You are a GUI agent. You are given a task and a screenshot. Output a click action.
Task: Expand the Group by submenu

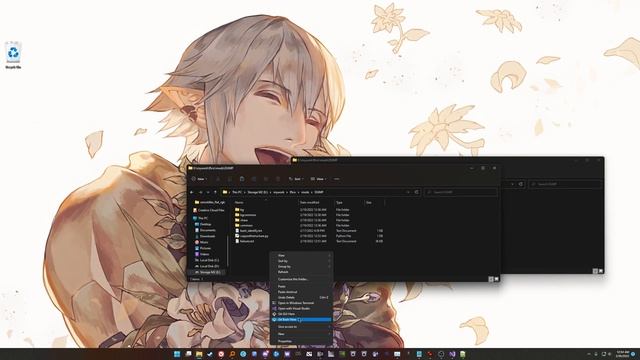coord(301,267)
